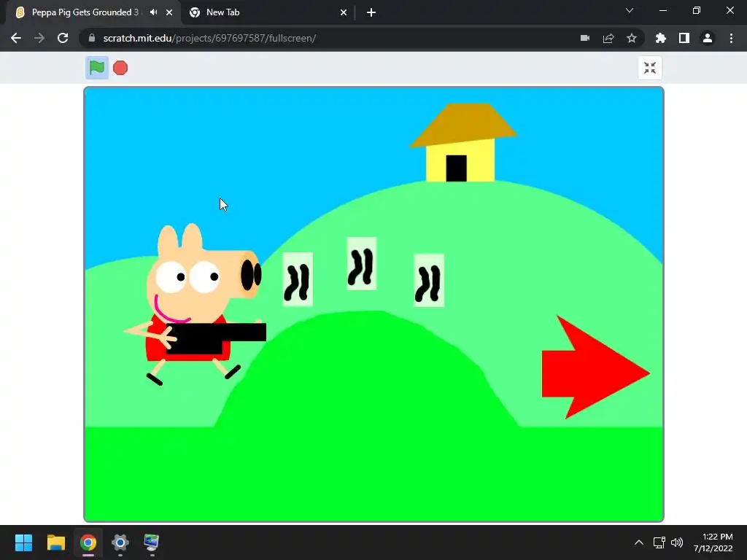747x560 pixels.
Task: Open a new browser tab with plus
Action: (x=371, y=12)
